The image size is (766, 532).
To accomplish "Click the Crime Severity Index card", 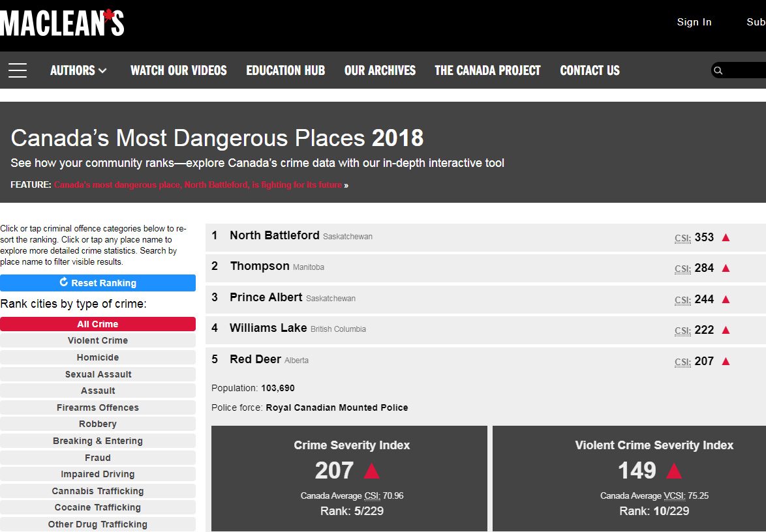I will pos(349,479).
